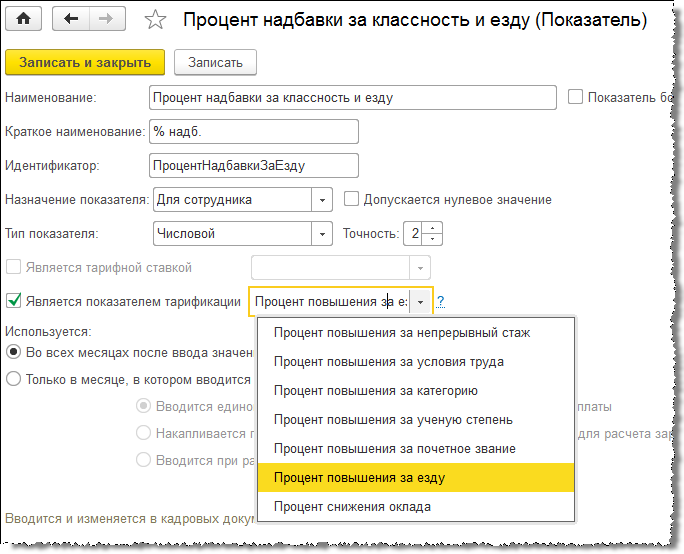
Task: Choose Процент повышения за непрерывный стаж
Action: (x=416, y=333)
